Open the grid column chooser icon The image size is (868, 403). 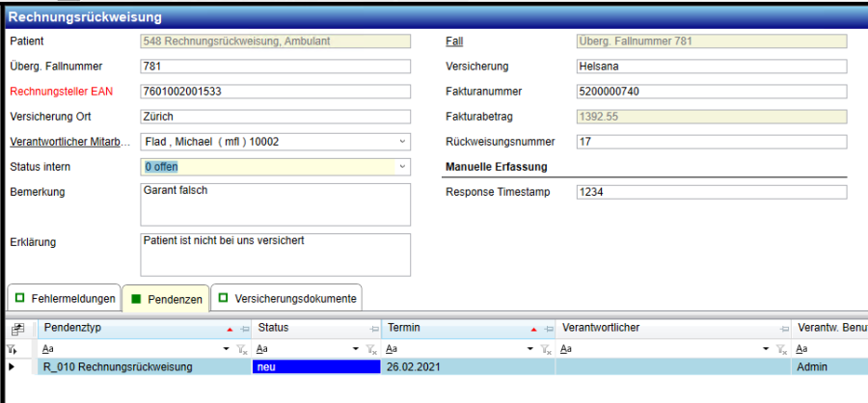(18, 330)
